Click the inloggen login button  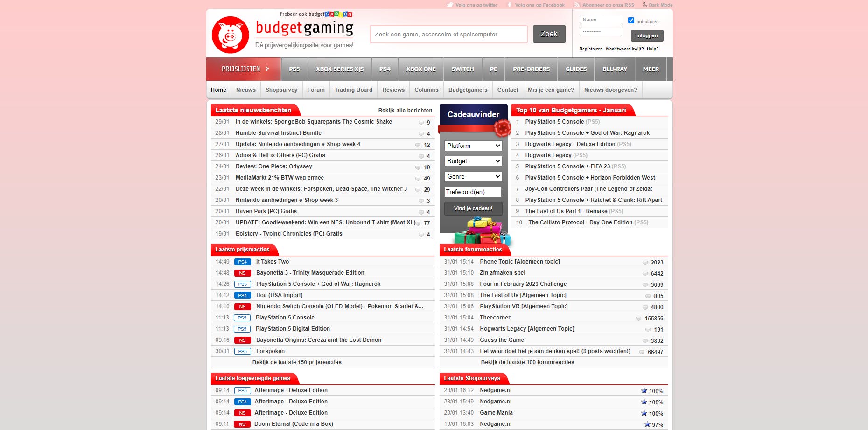coord(647,35)
